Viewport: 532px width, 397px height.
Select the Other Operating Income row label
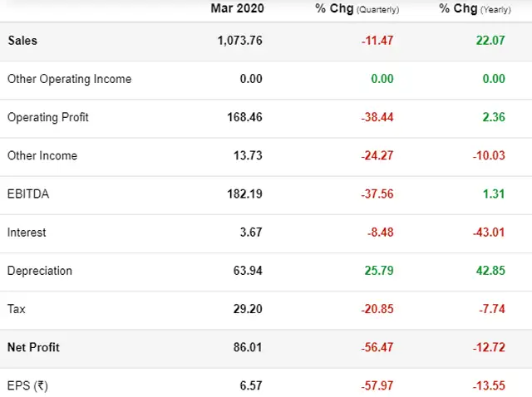pos(69,79)
